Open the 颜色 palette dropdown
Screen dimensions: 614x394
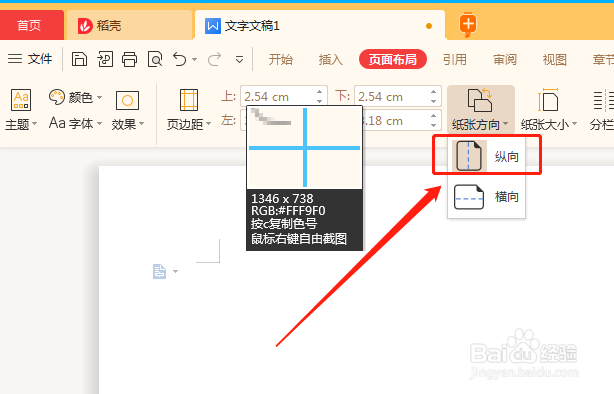[76, 97]
